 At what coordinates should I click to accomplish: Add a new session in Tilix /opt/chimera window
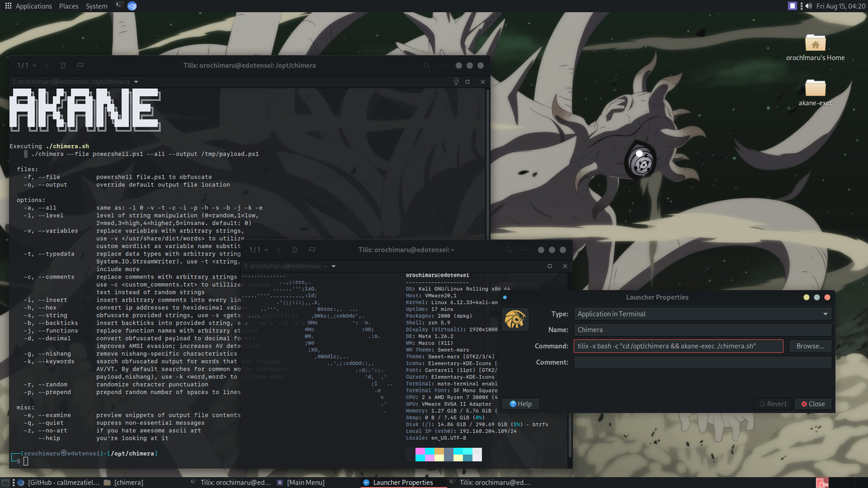click(x=47, y=66)
